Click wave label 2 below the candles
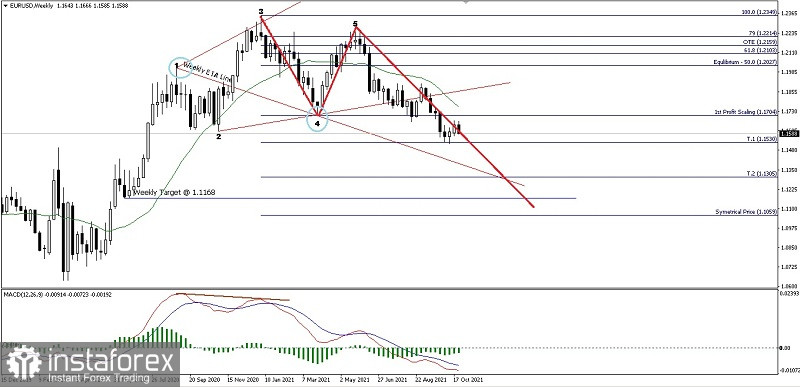800x387 pixels. pyautogui.click(x=218, y=137)
